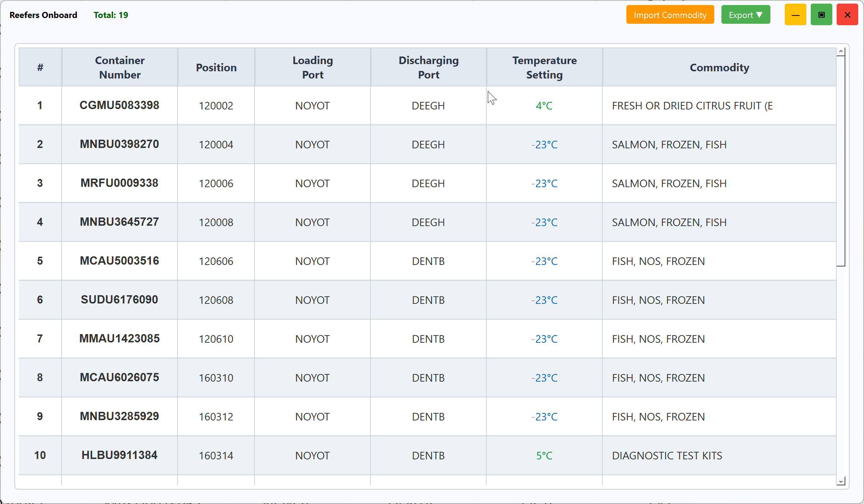Click position cell 160312
The image size is (864, 504).
pyautogui.click(x=216, y=417)
